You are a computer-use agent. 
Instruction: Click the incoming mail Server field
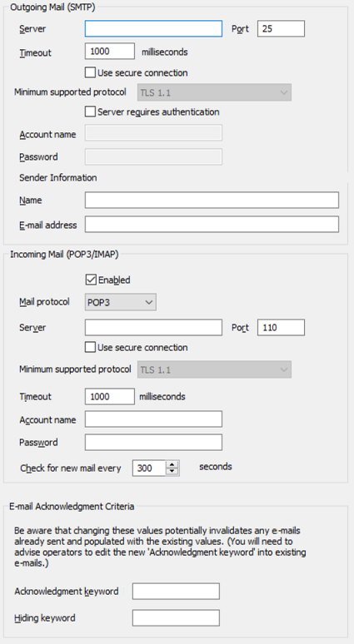point(153,327)
